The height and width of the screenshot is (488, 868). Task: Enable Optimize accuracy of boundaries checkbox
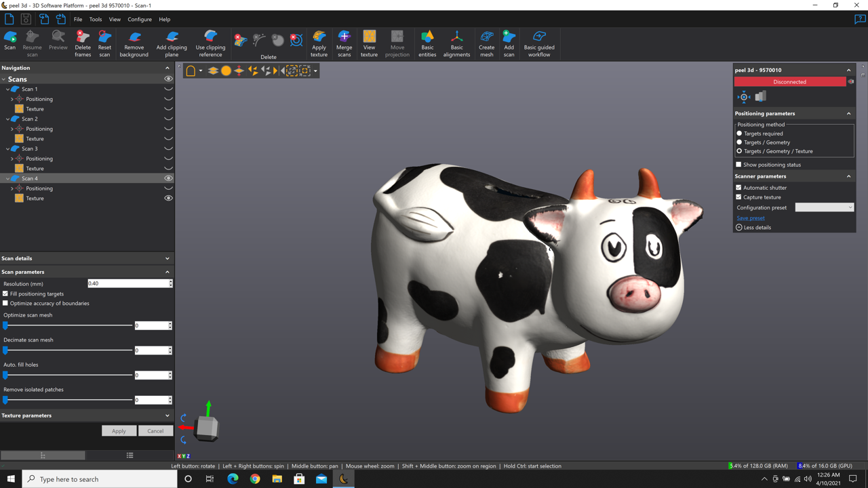[5, 304]
